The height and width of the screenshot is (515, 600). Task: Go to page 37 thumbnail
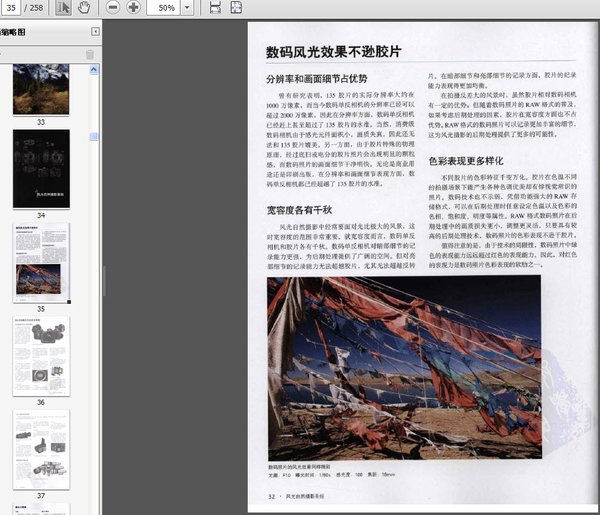[x=41, y=448]
